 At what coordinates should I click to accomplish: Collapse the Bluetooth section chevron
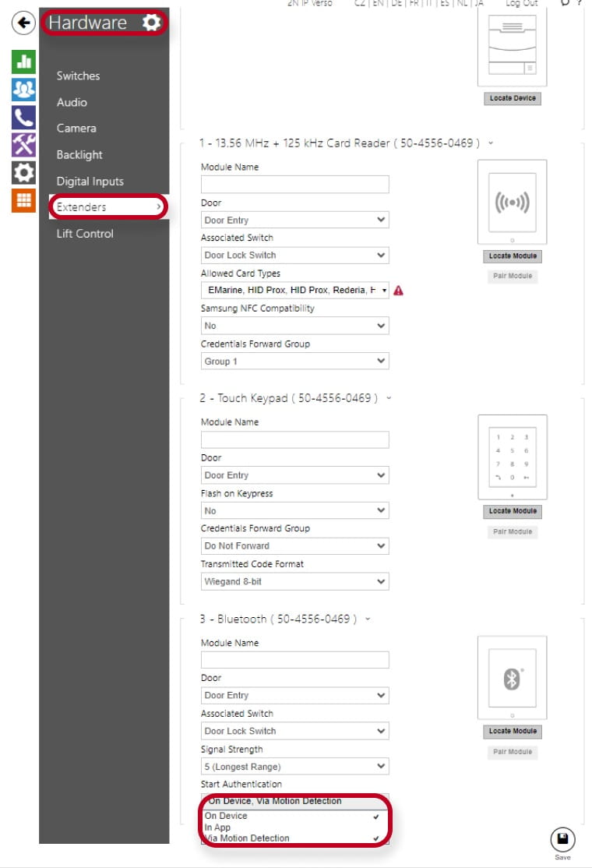click(x=368, y=619)
